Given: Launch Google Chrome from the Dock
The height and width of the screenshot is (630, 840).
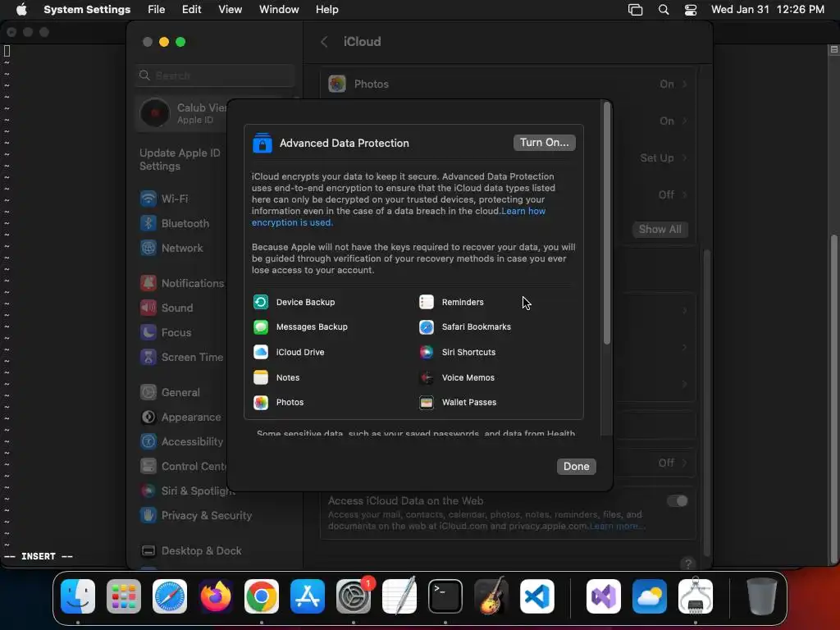Looking at the screenshot, I should [x=262, y=596].
